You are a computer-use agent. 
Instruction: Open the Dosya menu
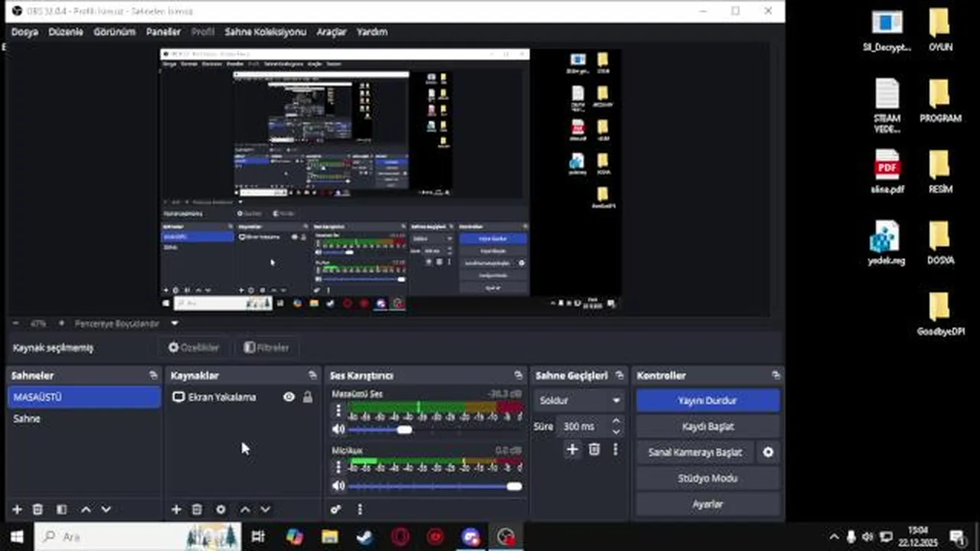[24, 32]
